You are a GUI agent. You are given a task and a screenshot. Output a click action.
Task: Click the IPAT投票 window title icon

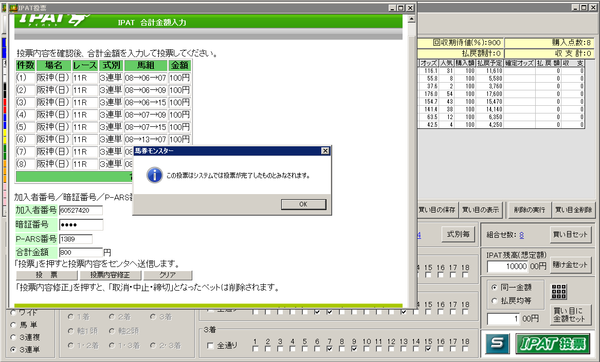tap(13, 8)
